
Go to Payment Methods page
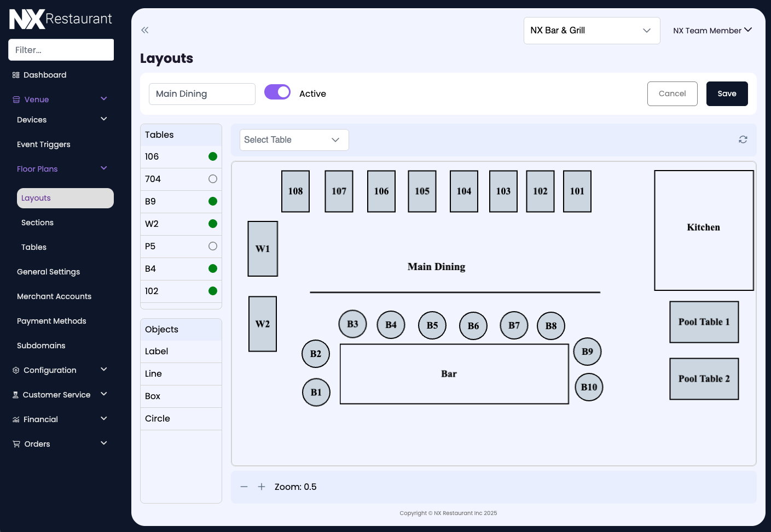[x=51, y=321]
